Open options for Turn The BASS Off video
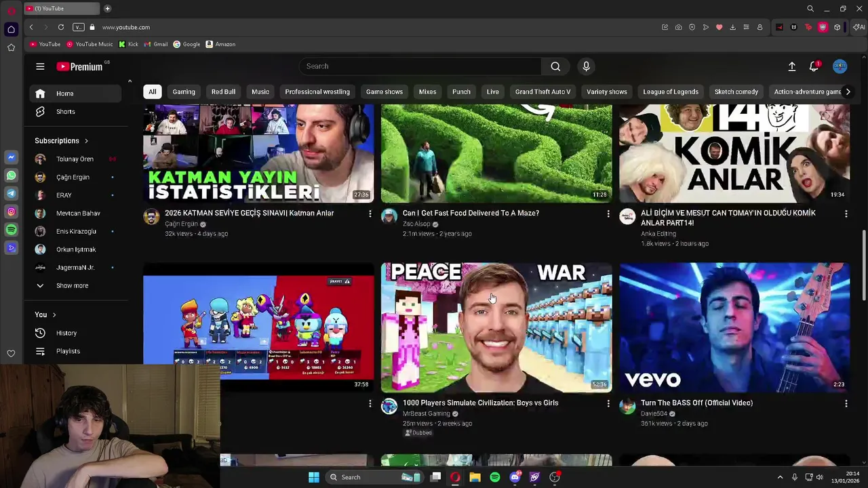The image size is (868, 488). click(846, 403)
